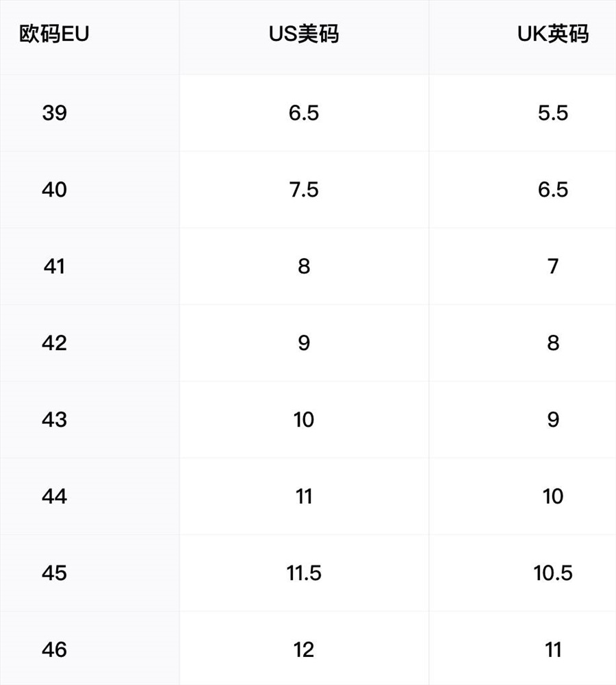Click the 欧码EU column header

click(54, 34)
